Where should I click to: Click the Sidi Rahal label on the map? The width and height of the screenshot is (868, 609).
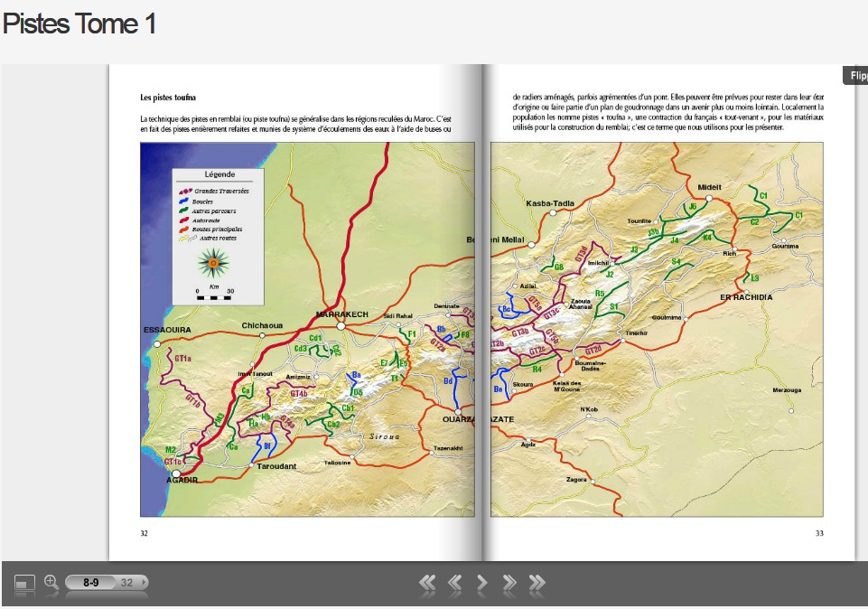(397, 316)
